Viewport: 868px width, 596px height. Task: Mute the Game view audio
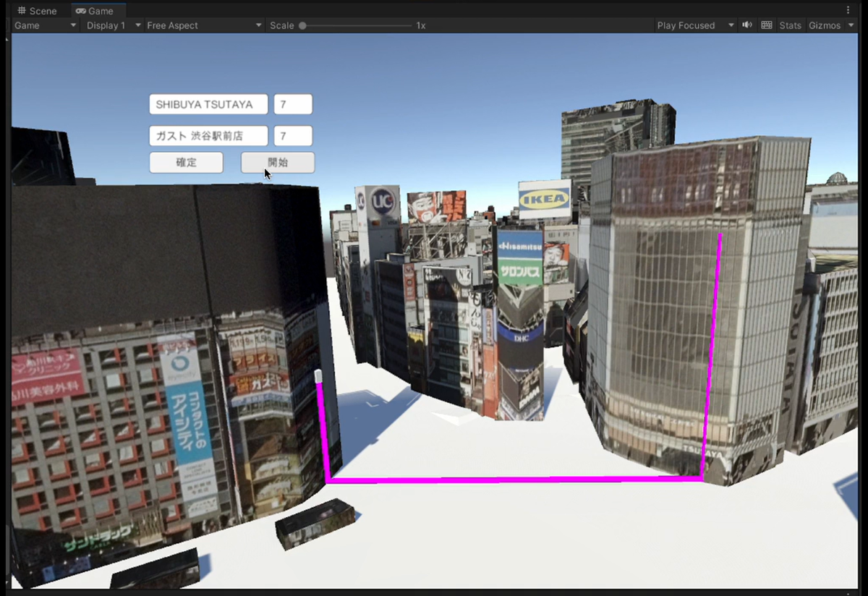(x=747, y=25)
